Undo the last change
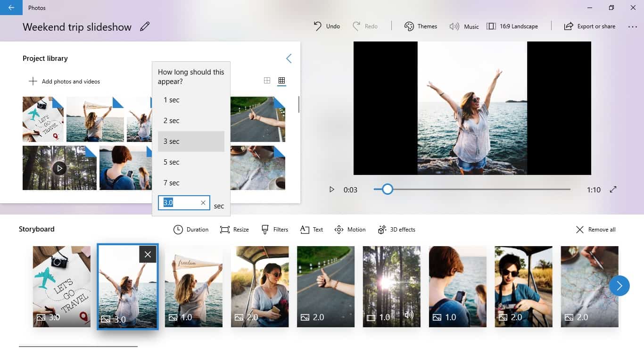 pos(326,26)
